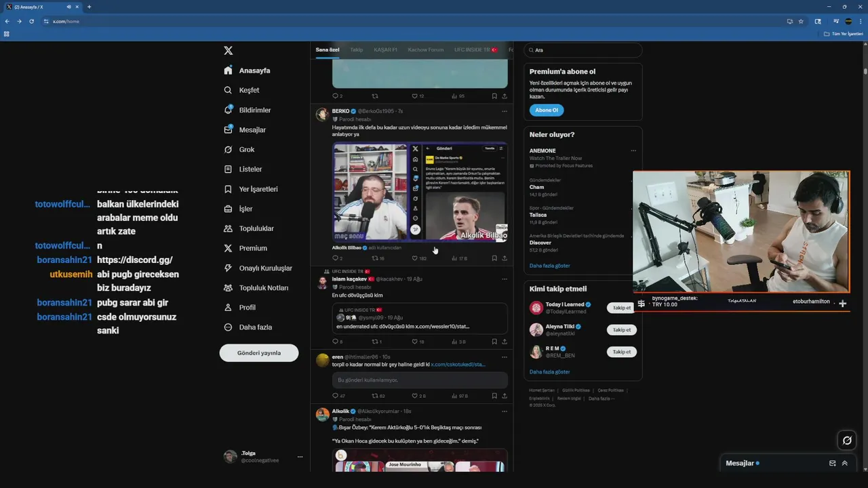Image resolution: width=868 pixels, height=488 pixels.
Task: Open more options for ANEMONE promoted trend
Action: (x=633, y=150)
